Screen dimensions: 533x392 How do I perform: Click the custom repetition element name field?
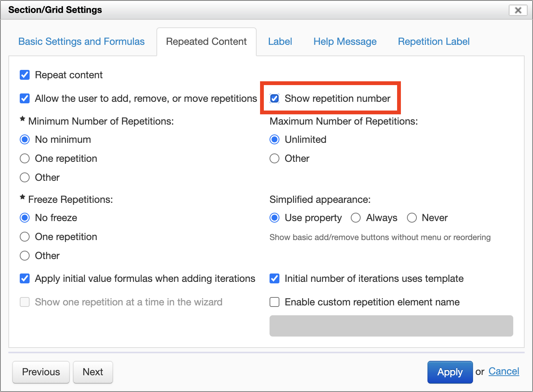pyautogui.click(x=391, y=326)
